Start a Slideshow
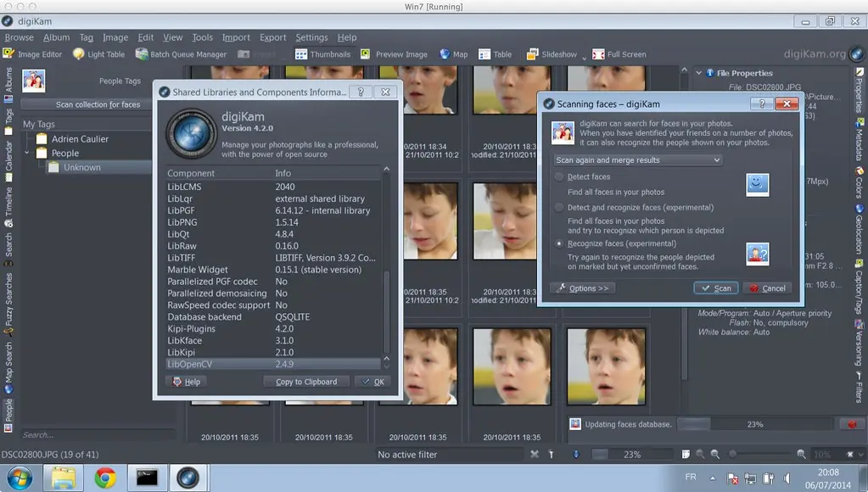The height and width of the screenshot is (492, 868). pos(552,53)
